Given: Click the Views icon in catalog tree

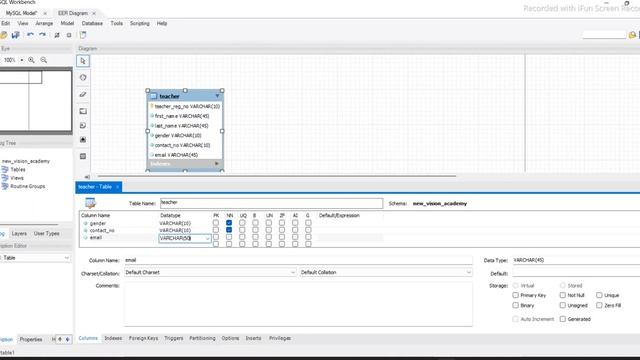Looking at the screenshot, I should tap(5, 178).
